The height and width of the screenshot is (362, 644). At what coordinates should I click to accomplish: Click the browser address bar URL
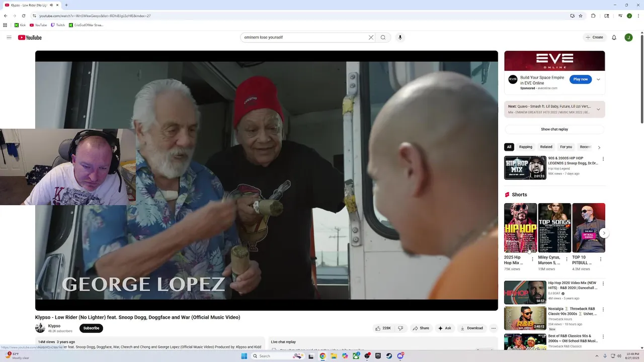95,16
